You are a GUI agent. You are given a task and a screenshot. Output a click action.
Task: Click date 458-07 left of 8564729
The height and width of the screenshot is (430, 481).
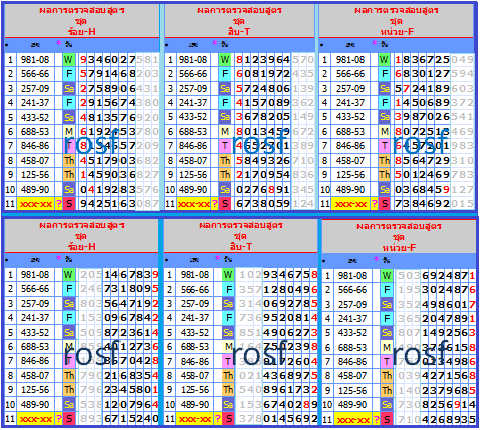pos(350,161)
